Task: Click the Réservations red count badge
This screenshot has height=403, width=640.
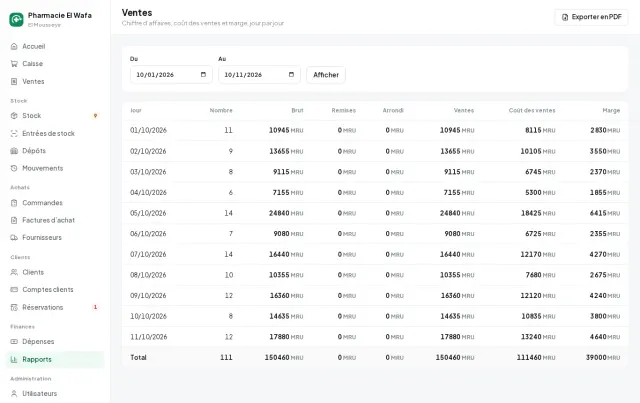Action: pos(96,307)
